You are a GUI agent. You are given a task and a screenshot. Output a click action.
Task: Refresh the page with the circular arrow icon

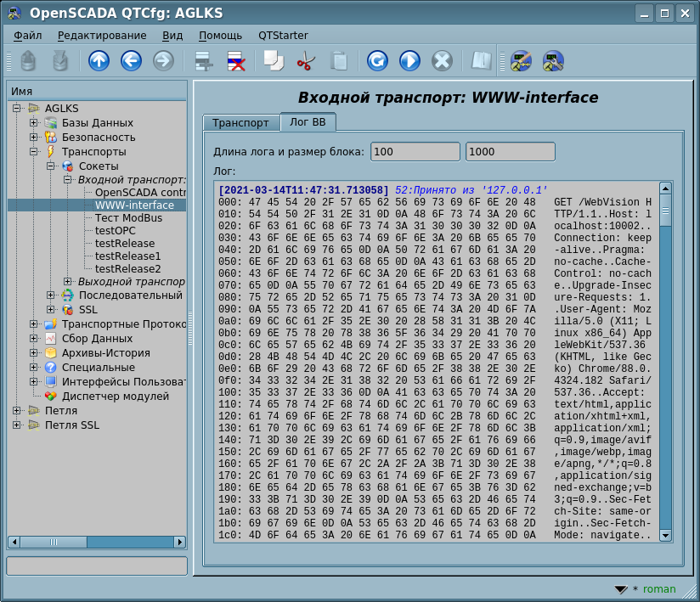click(377, 60)
